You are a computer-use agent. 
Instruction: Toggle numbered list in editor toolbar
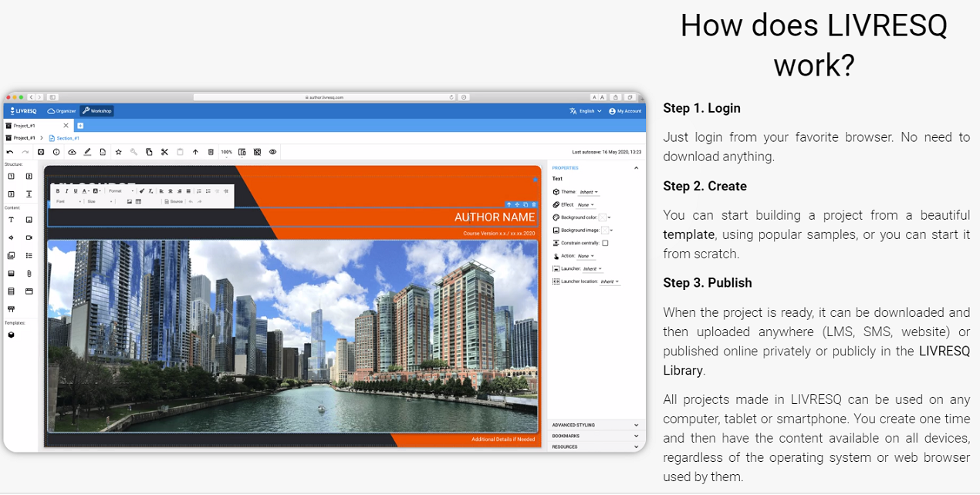[199, 191]
